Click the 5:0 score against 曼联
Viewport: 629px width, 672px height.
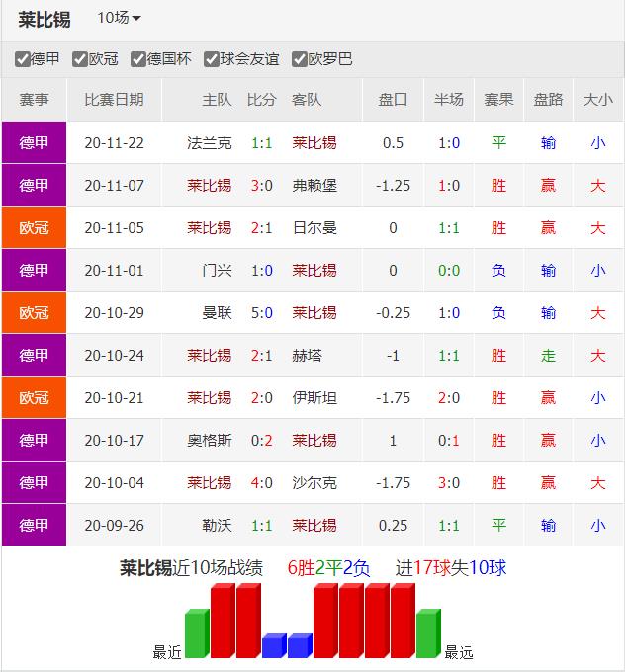pos(261,313)
